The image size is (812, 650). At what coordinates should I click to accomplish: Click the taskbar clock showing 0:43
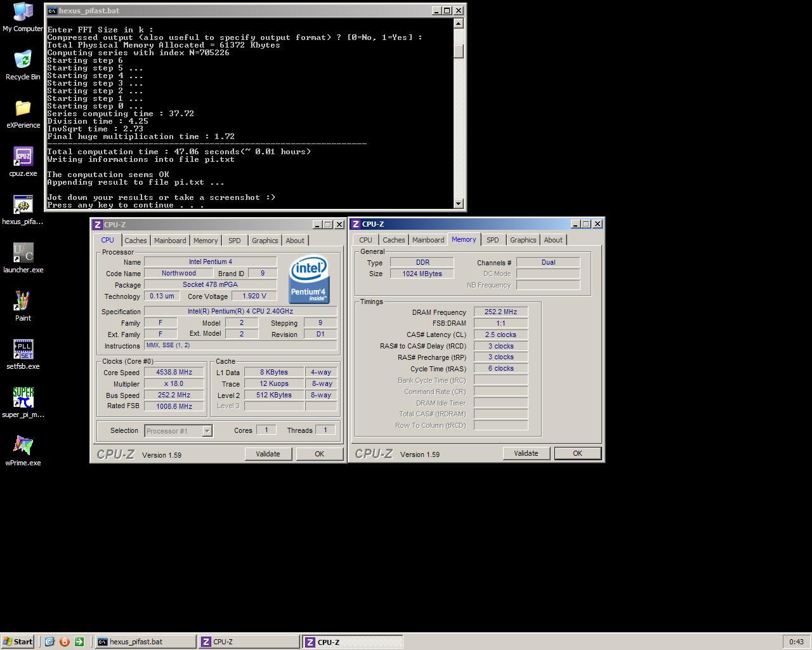[796, 642]
